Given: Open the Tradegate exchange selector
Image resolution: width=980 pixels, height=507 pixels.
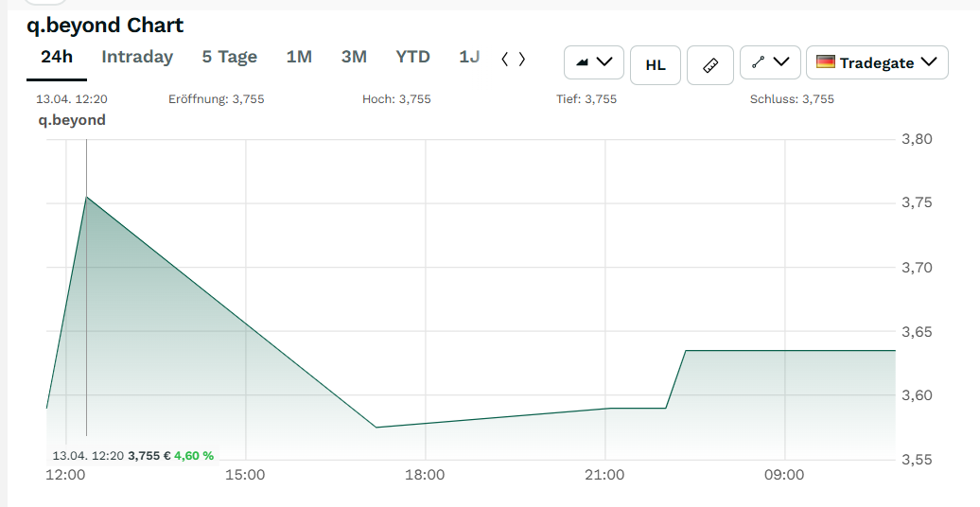Looking at the screenshot, I should [x=877, y=63].
